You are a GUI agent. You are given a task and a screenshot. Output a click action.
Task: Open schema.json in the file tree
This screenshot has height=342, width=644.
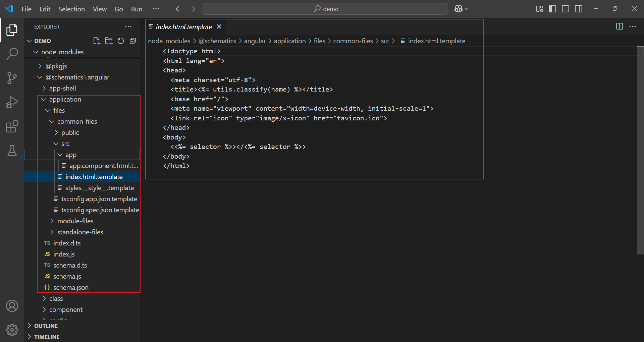pos(71,287)
